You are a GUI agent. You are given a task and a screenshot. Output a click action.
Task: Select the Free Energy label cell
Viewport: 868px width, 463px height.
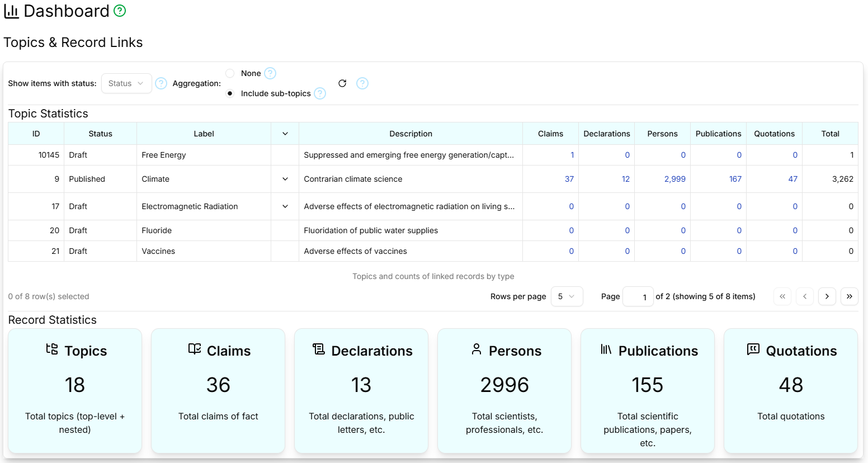coord(204,155)
